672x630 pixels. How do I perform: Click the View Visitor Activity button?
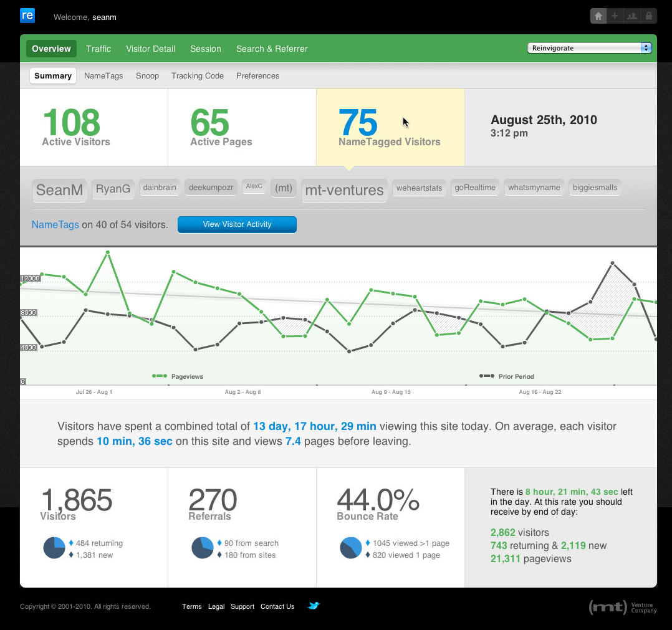pos(237,224)
